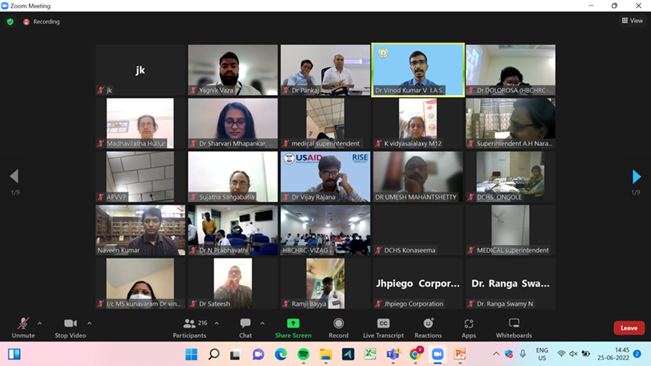The width and height of the screenshot is (651, 366).
Task: Show hidden tray icons chevron
Action: (496, 354)
